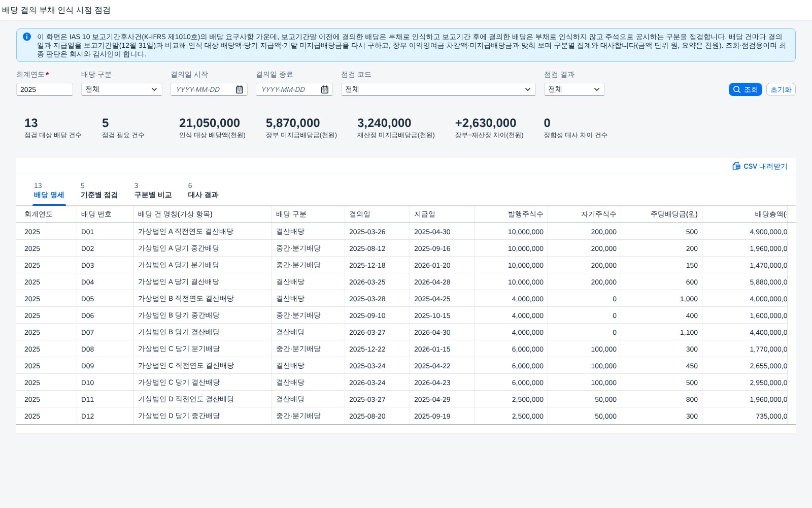Click the 5,870,000 장부 미지급배당금 figure
The height and width of the screenshot is (508, 812).
pos(293,123)
